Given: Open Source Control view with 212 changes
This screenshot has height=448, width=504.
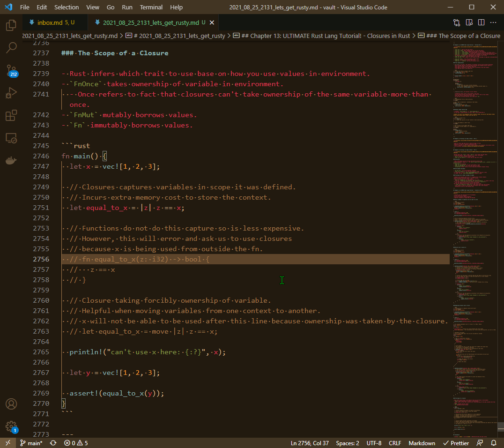Looking at the screenshot, I should pyautogui.click(x=11, y=71).
